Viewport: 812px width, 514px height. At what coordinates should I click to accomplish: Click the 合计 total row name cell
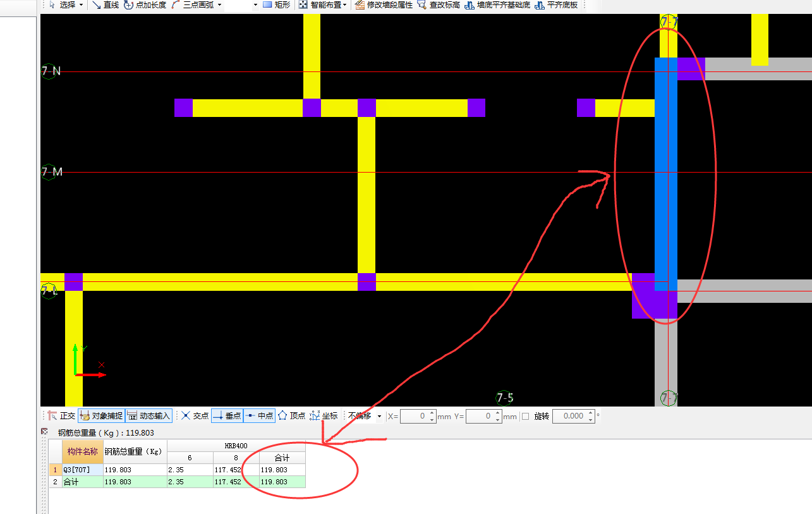83,482
